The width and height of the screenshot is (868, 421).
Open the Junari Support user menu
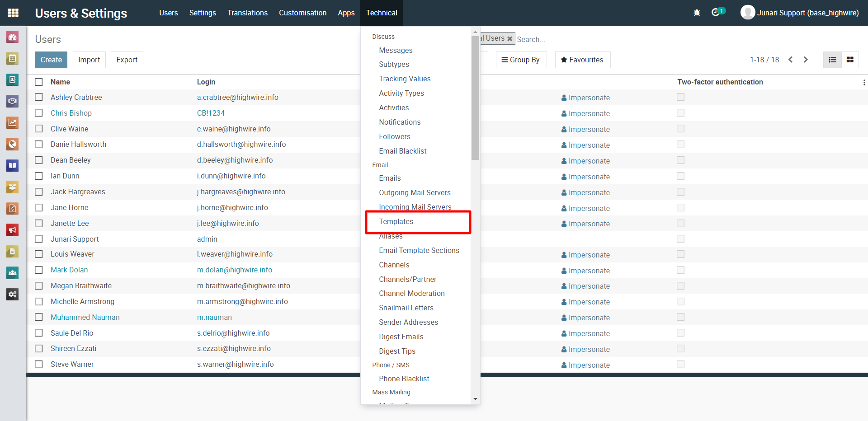point(800,13)
